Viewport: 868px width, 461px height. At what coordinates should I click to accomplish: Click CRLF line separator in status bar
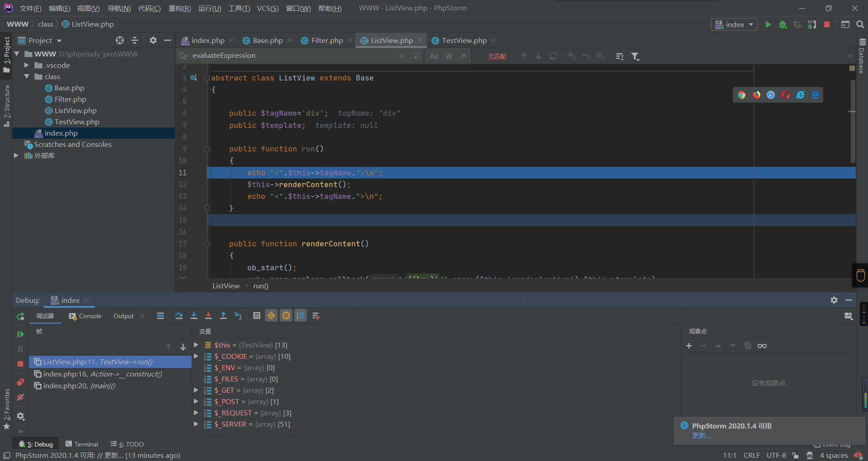point(752,455)
